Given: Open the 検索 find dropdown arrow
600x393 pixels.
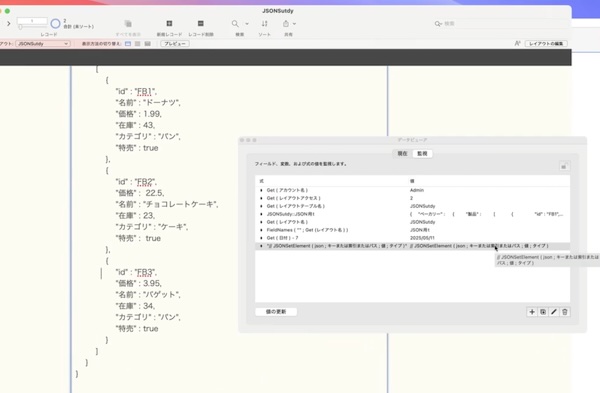Looking at the screenshot, I should 247,24.
